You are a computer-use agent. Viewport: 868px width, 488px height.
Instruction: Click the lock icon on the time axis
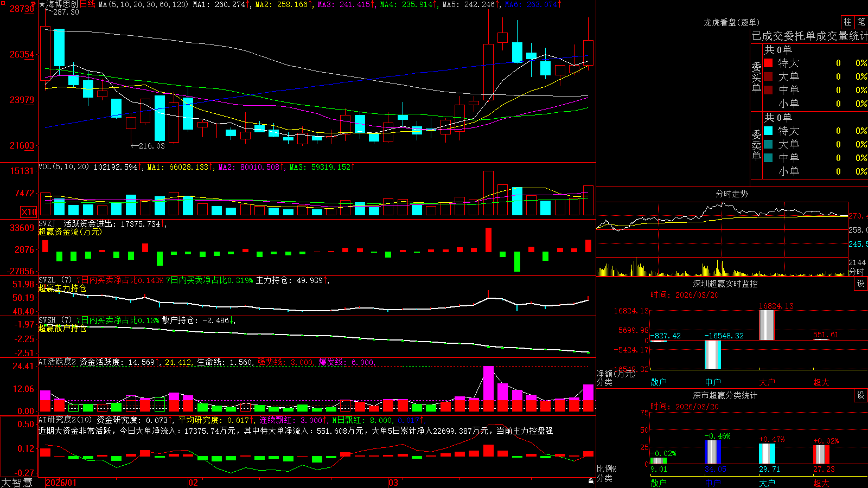591,481
